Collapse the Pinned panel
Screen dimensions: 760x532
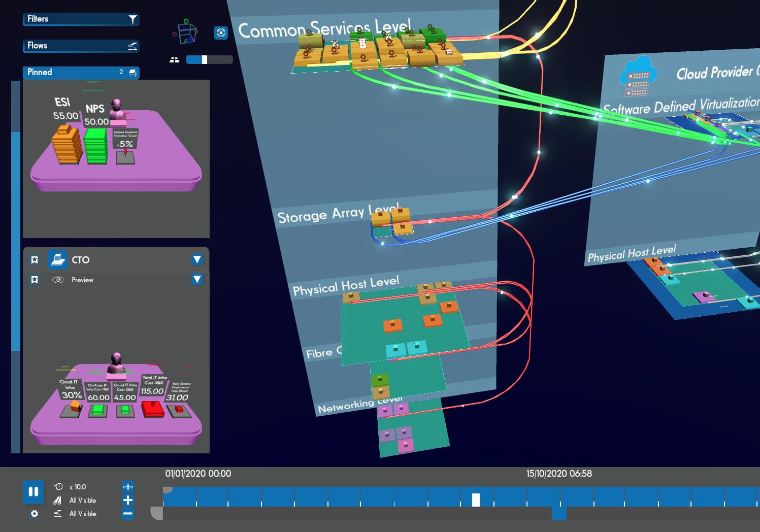click(x=81, y=73)
